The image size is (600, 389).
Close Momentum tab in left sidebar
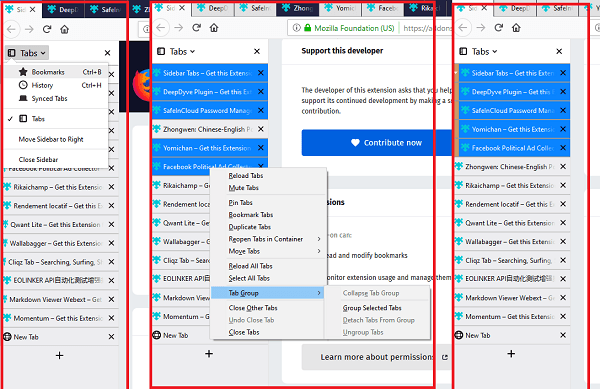111,318
